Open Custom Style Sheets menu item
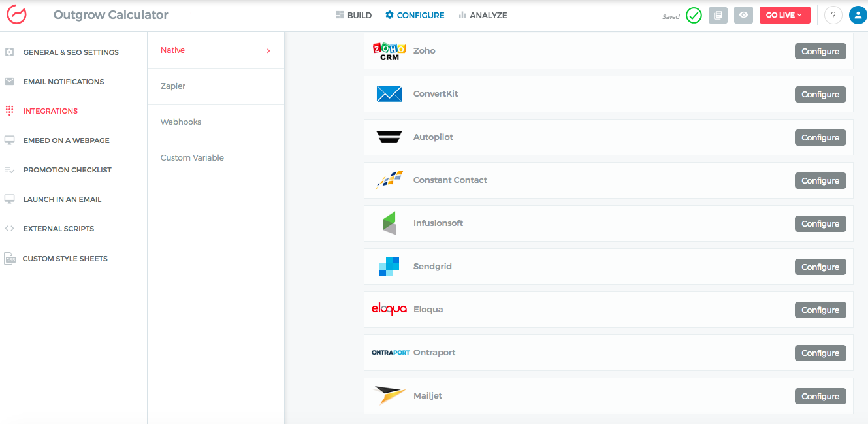 [x=65, y=259]
